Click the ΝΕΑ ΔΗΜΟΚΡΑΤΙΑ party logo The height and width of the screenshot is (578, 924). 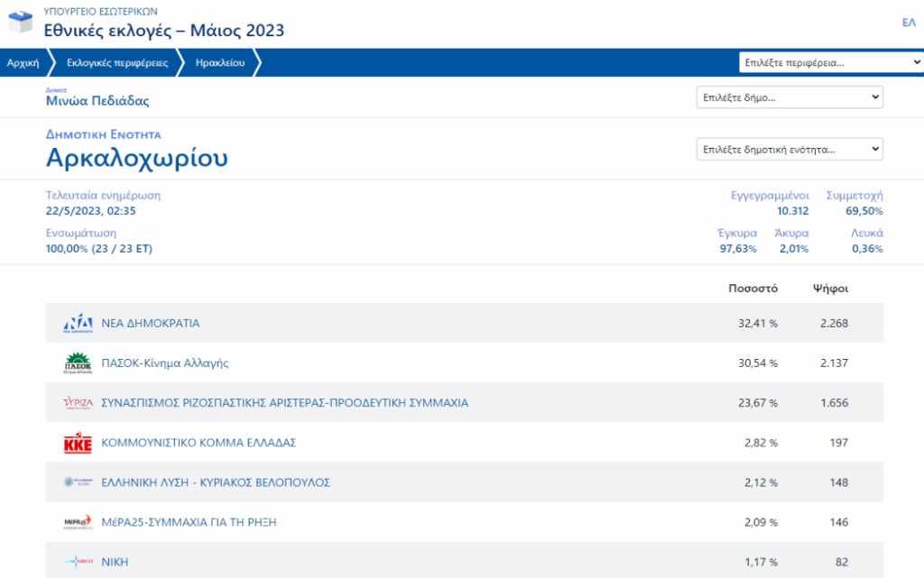tap(78, 323)
